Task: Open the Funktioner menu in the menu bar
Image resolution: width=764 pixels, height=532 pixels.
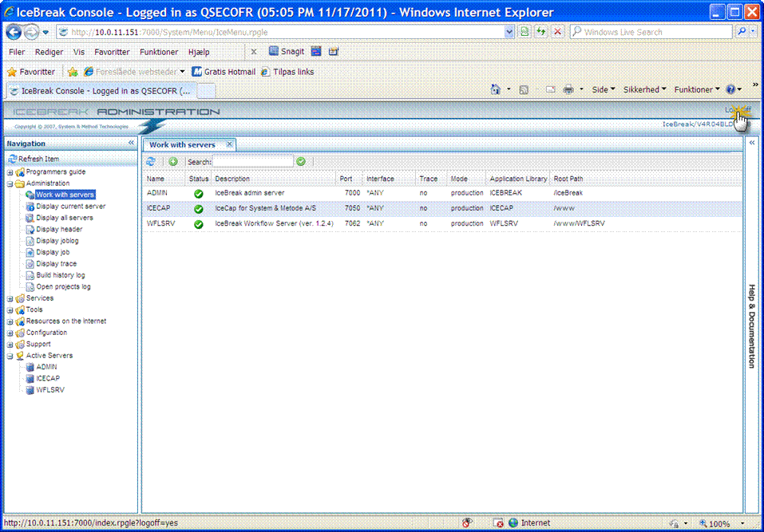Action: tap(159, 52)
